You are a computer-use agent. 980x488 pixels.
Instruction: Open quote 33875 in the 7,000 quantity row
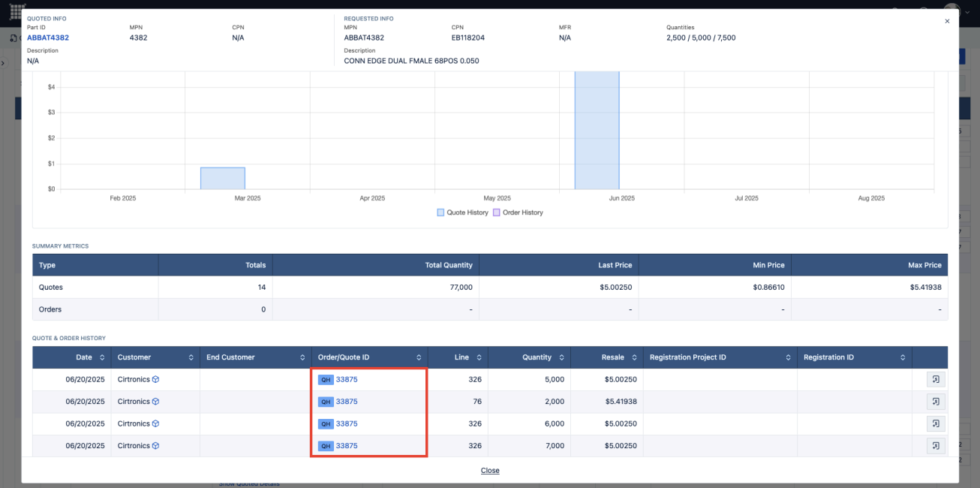347,446
